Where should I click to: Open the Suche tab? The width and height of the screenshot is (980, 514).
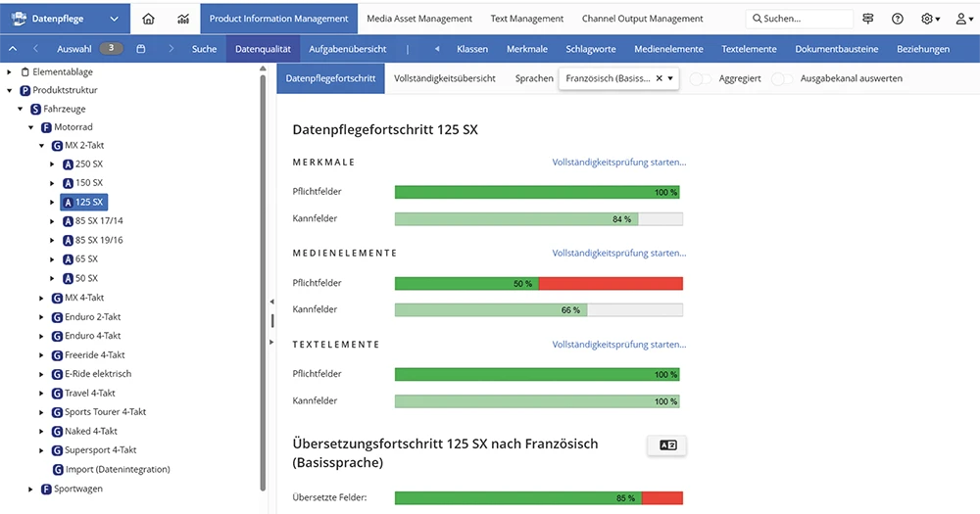[205, 49]
